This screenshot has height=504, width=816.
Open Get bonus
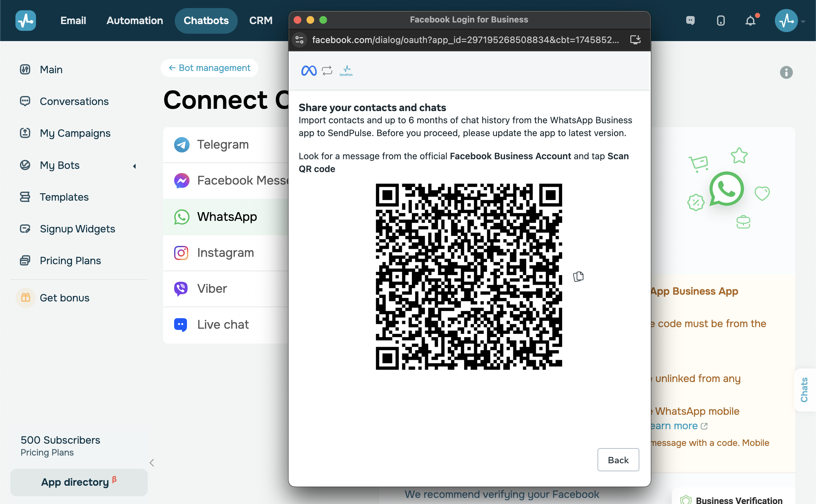pyautogui.click(x=64, y=298)
